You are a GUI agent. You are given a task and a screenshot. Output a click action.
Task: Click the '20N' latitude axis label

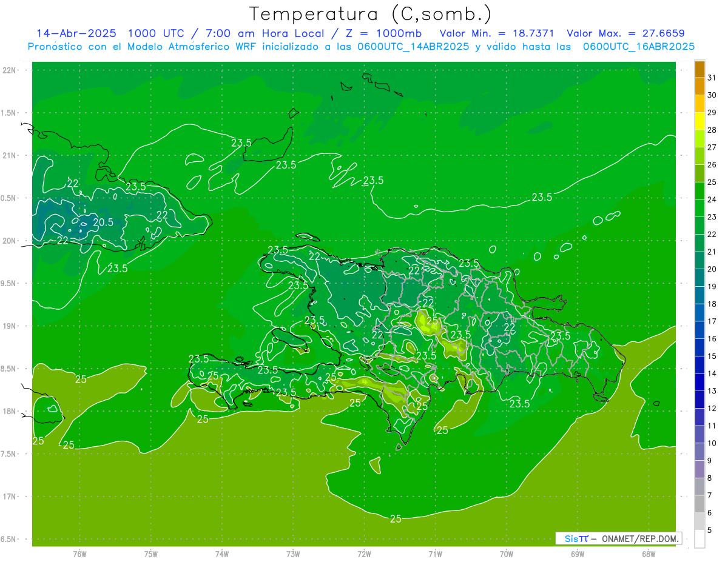pos(9,241)
